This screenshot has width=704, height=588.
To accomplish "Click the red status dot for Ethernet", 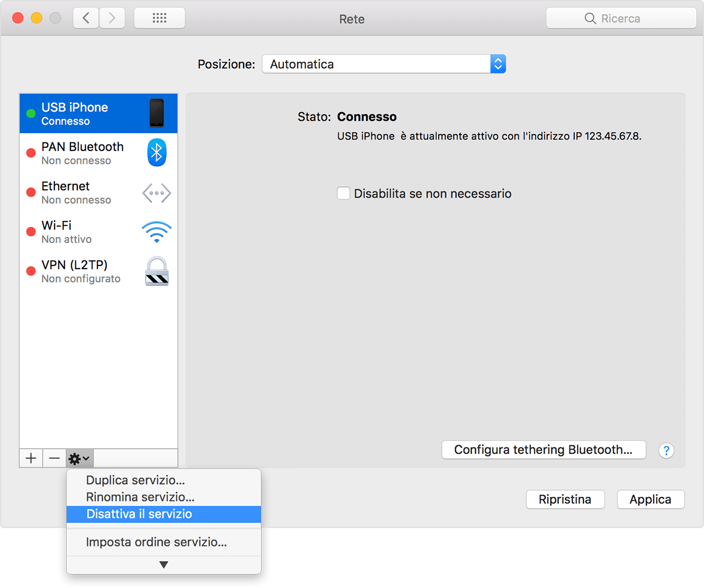I will pyautogui.click(x=31, y=192).
